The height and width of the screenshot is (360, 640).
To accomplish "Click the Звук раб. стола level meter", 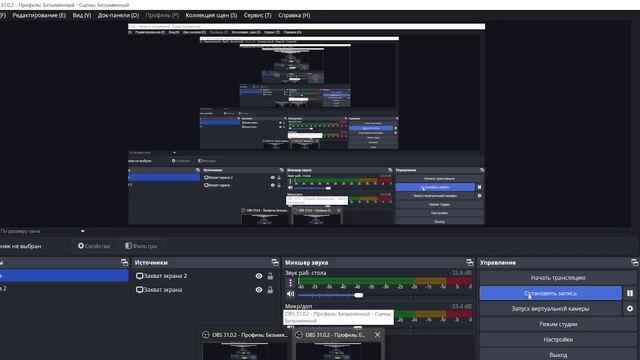I will pyautogui.click(x=385, y=281).
